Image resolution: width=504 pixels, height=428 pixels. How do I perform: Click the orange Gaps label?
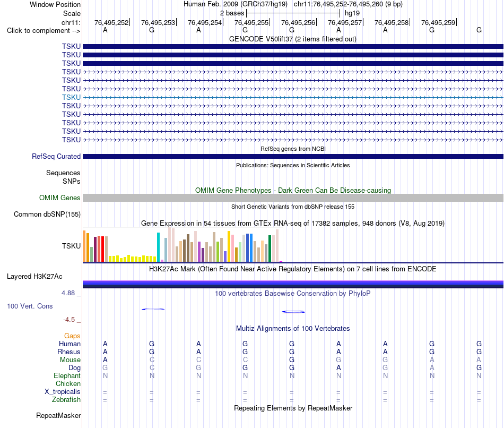pos(72,336)
